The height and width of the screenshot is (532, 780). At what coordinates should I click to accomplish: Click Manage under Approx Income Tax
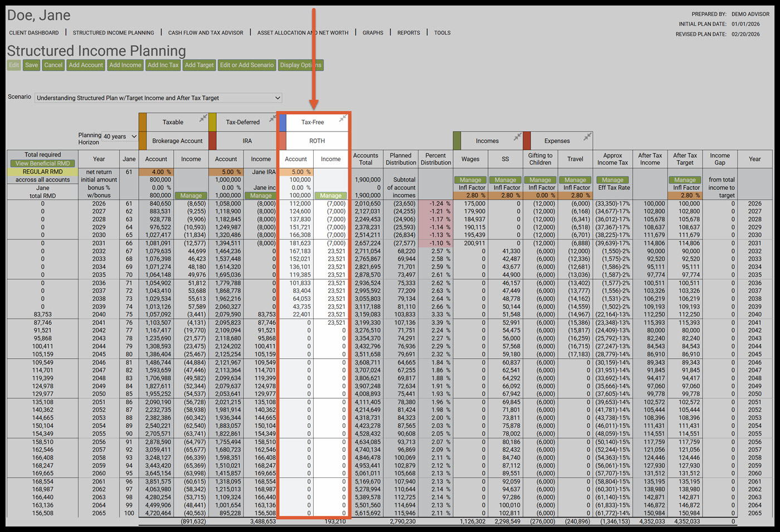[x=613, y=180]
